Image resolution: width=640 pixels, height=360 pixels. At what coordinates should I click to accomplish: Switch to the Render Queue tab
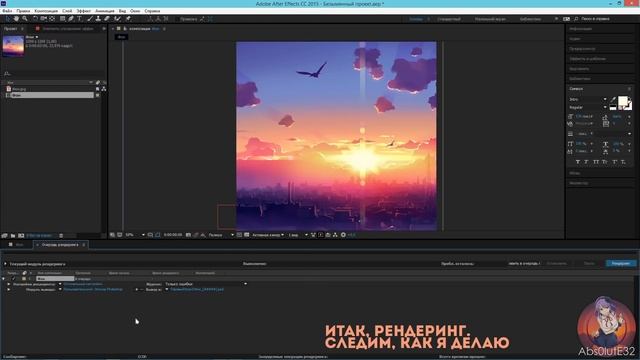click(x=60, y=245)
